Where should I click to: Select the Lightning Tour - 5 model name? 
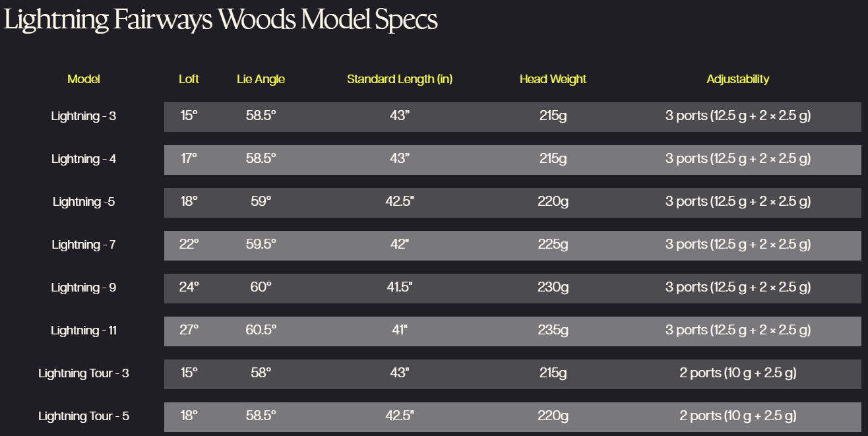[x=84, y=416]
